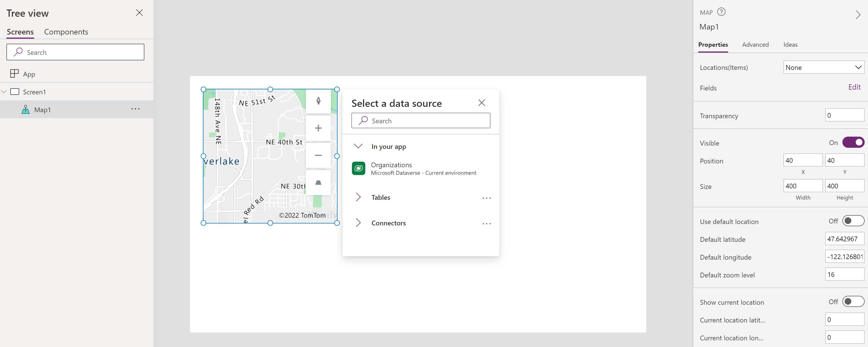Click the Screen1 tree item to select it

point(33,92)
